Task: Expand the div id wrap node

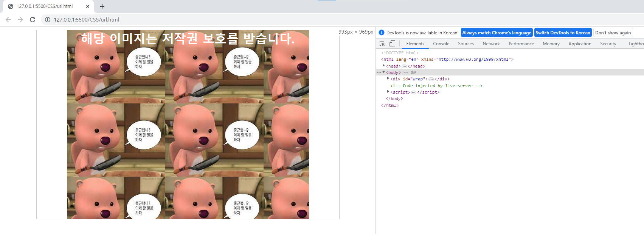Action: tap(388, 79)
